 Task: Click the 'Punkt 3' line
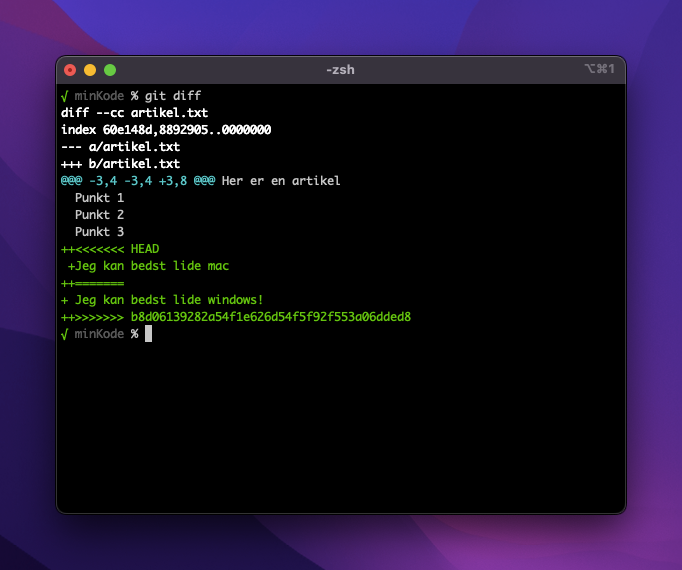pos(100,231)
